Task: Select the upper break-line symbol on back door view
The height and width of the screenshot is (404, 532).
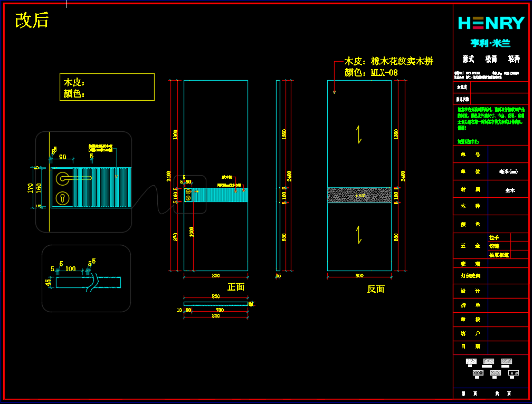Action: [358, 134]
